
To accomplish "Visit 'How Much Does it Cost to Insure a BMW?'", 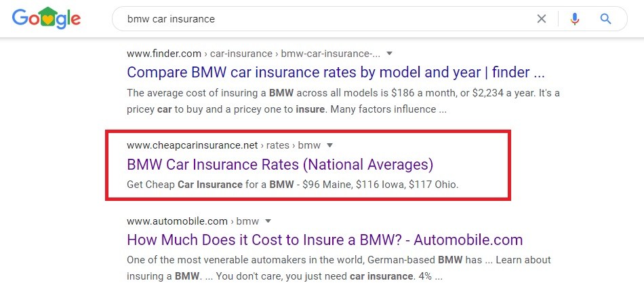I will tap(325, 240).
